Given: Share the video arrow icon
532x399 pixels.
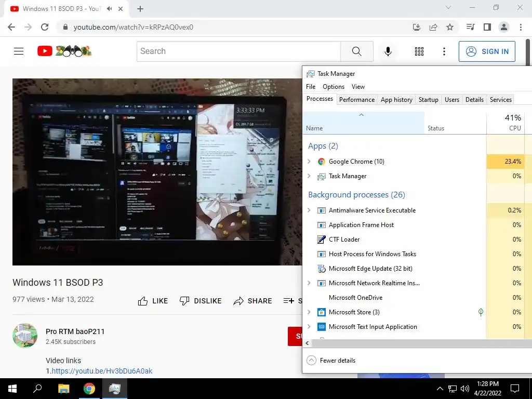Looking at the screenshot, I should click(238, 301).
